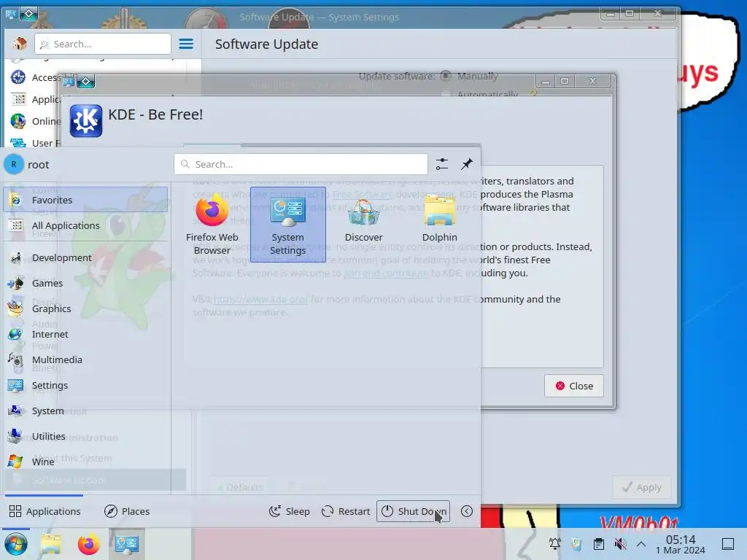Click Apply in Software Update
Viewport: 747px width, 560px height.
(x=642, y=487)
